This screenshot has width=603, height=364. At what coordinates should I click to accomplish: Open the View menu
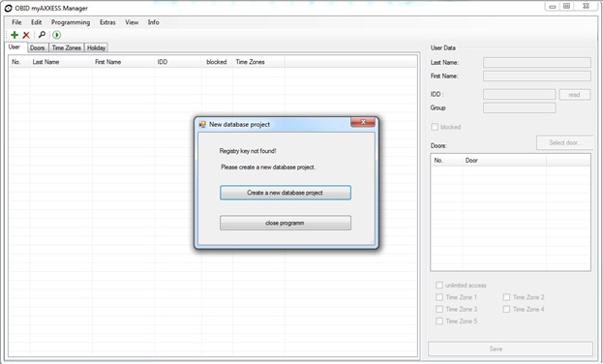132,22
